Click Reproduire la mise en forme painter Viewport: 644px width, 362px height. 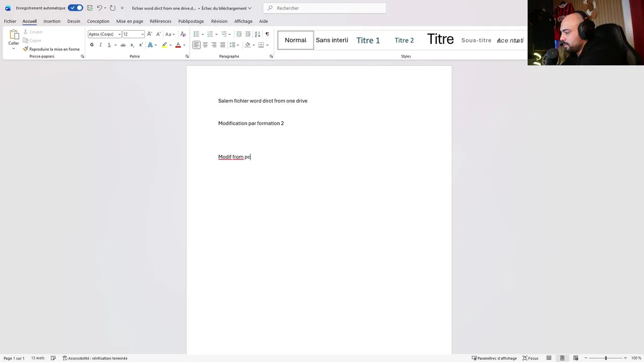click(x=51, y=49)
